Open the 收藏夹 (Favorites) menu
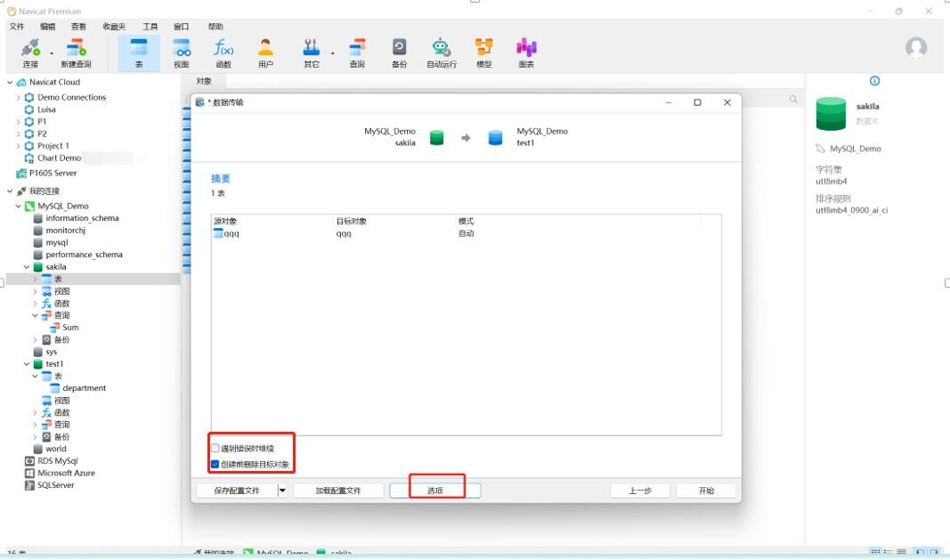Image resolution: width=950 pixels, height=560 pixels. point(114,28)
